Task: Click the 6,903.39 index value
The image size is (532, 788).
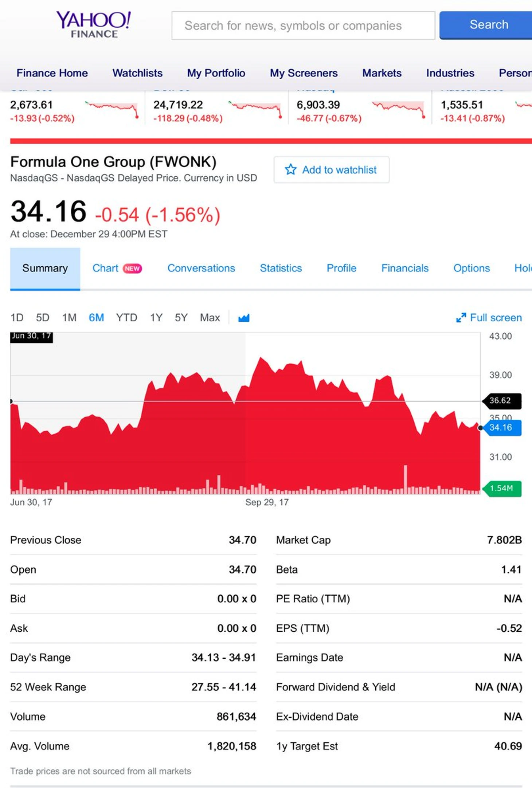Action: (x=318, y=105)
